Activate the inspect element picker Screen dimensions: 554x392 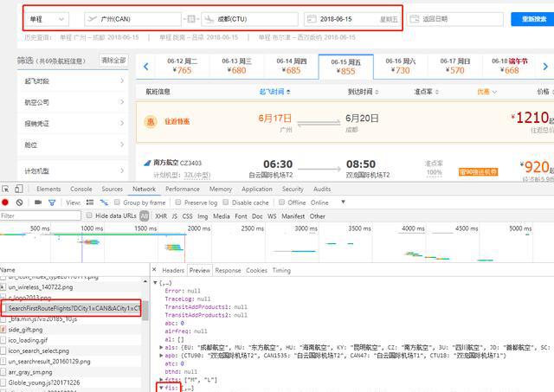pyautogui.click(x=7, y=189)
